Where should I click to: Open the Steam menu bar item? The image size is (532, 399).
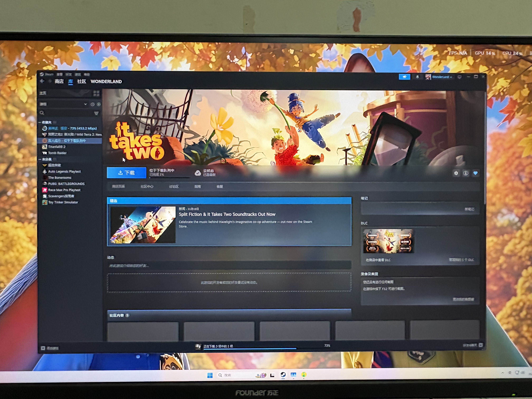coord(49,74)
